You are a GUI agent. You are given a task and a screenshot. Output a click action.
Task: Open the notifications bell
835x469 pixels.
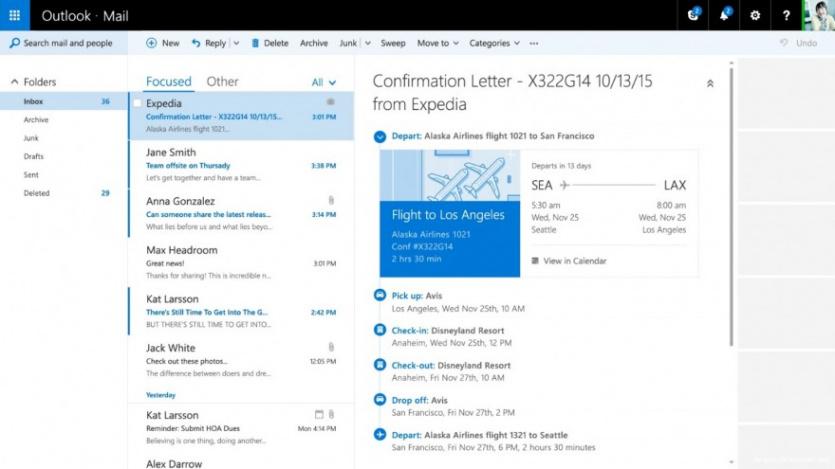point(724,16)
